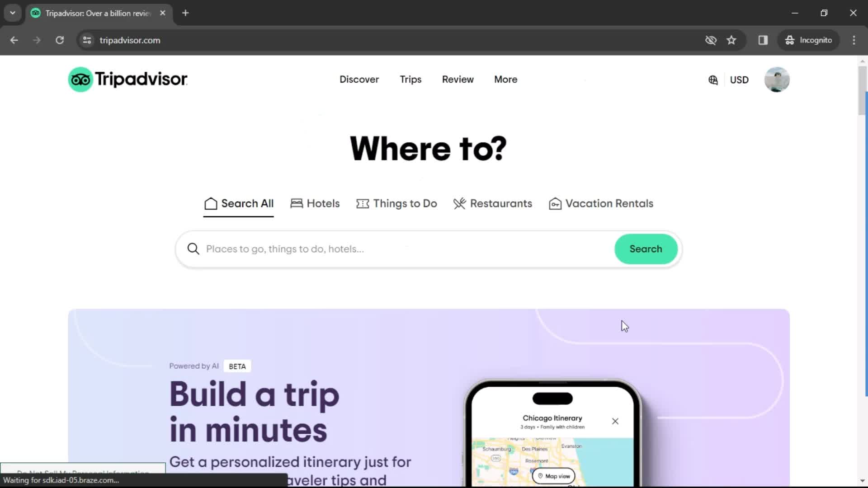Click the green Search button

(646, 249)
